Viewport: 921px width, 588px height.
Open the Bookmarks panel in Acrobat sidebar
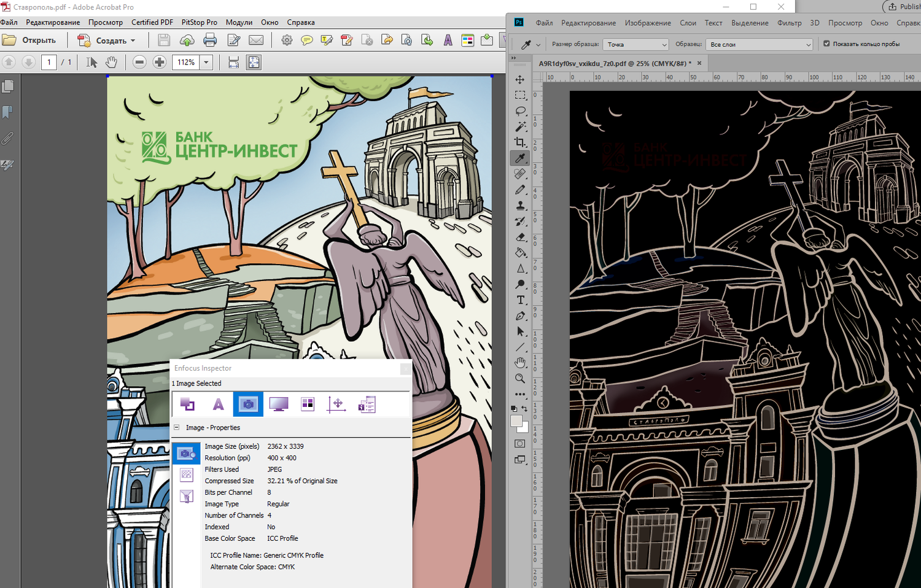coord(8,112)
